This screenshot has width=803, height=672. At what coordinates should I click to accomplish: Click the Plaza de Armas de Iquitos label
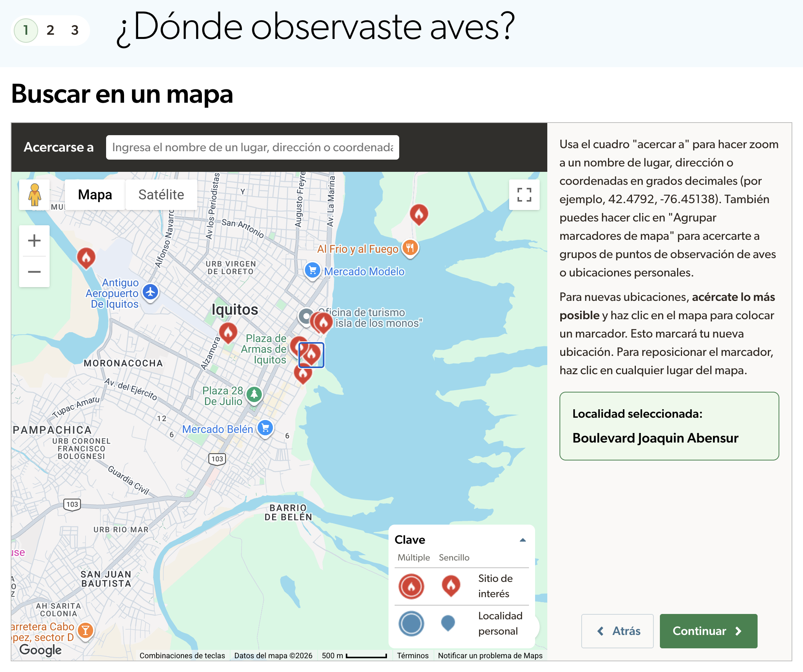coord(264,349)
